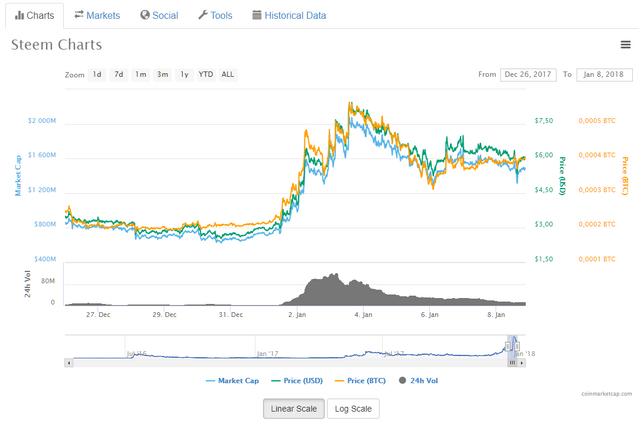The height and width of the screenshot is (423, 640).
Task: Switch to the Charts tab
Action: pyautogui.click(x=35, y=16)
